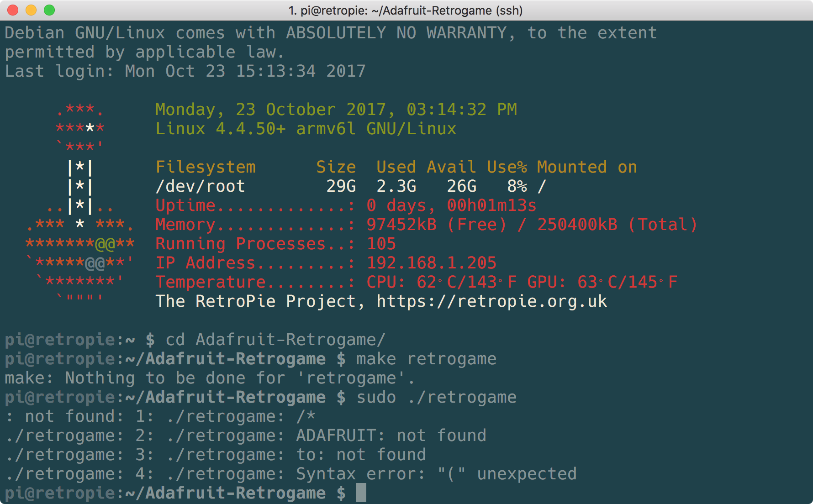
Task: Click the IP address 192.168.1.205
Action: pyautogui.click(x=432, y=263)
